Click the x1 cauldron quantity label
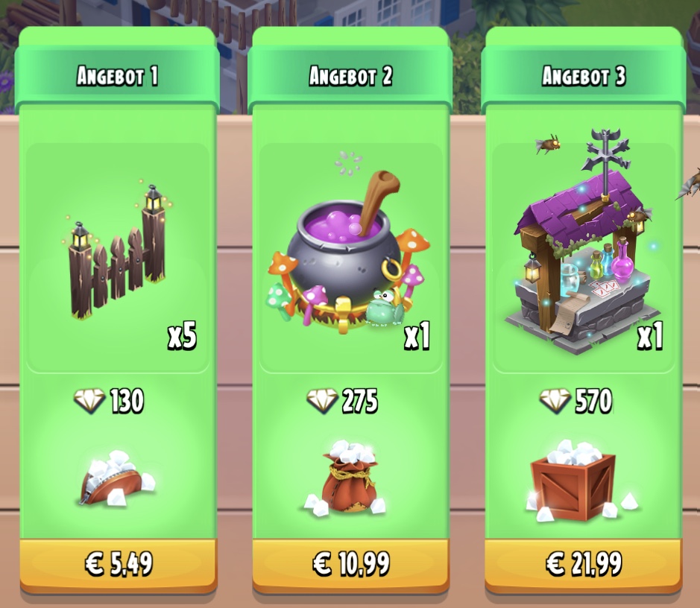Screen dimensions: 700x608 (417, 336)
